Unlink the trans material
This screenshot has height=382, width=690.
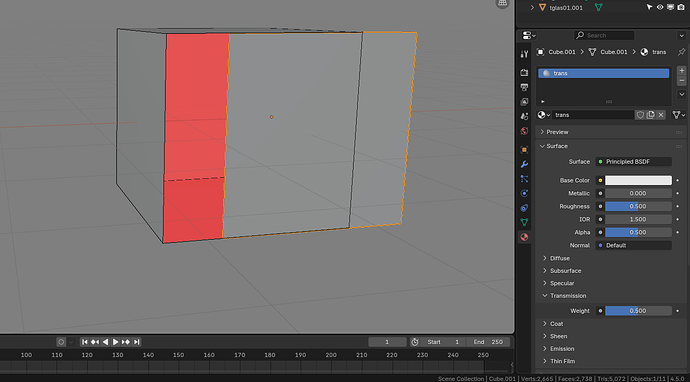pos(661,115)
